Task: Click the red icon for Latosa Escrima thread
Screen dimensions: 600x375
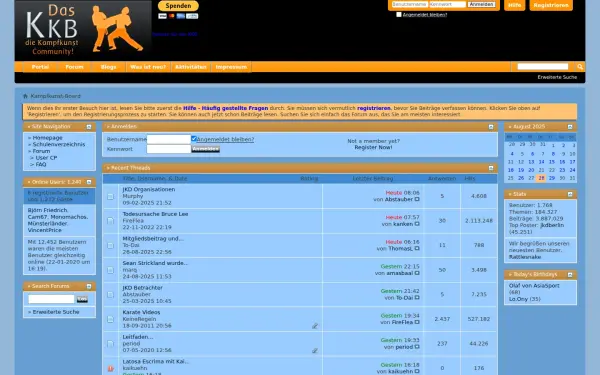Action: [x=111, y=368]
